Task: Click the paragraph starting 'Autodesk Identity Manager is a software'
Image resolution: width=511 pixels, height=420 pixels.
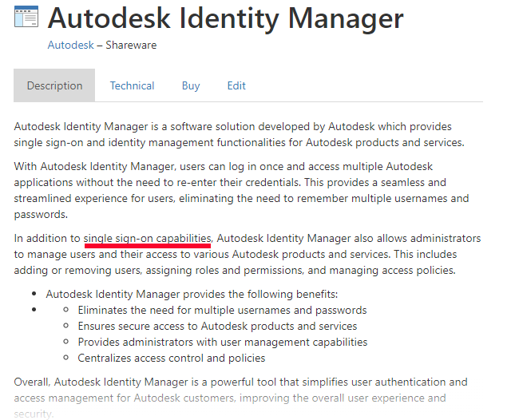Action: 240,134
